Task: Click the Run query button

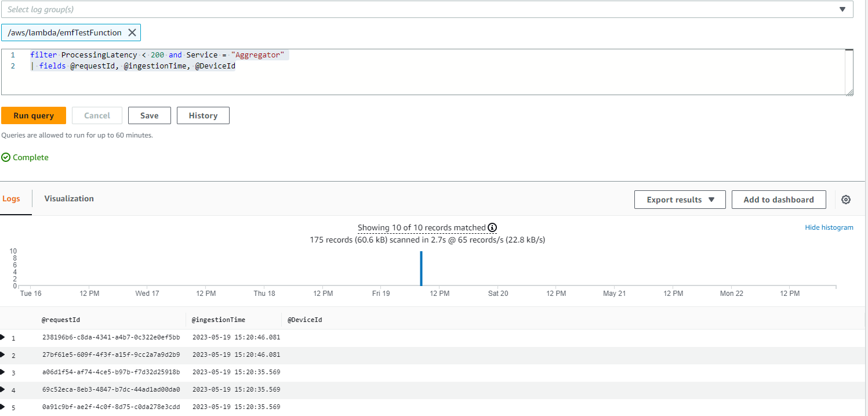Action: coord(34,115)
